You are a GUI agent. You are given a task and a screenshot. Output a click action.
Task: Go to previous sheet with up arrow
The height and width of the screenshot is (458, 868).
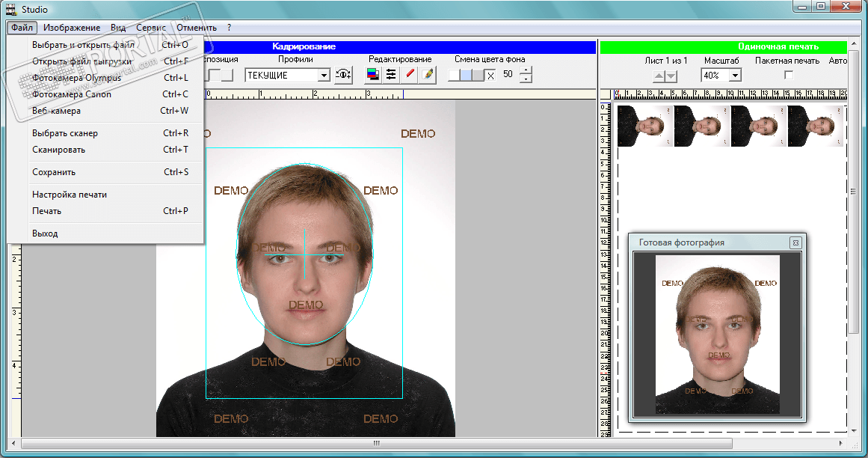pyautogui.click(x=659, y=76)
